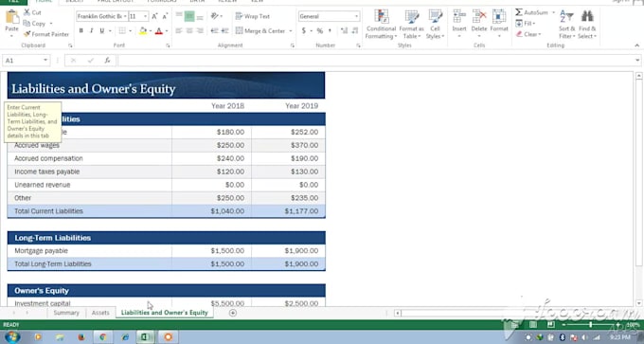Increase decimal places
The image size is (644, 344).
[344, 31]
